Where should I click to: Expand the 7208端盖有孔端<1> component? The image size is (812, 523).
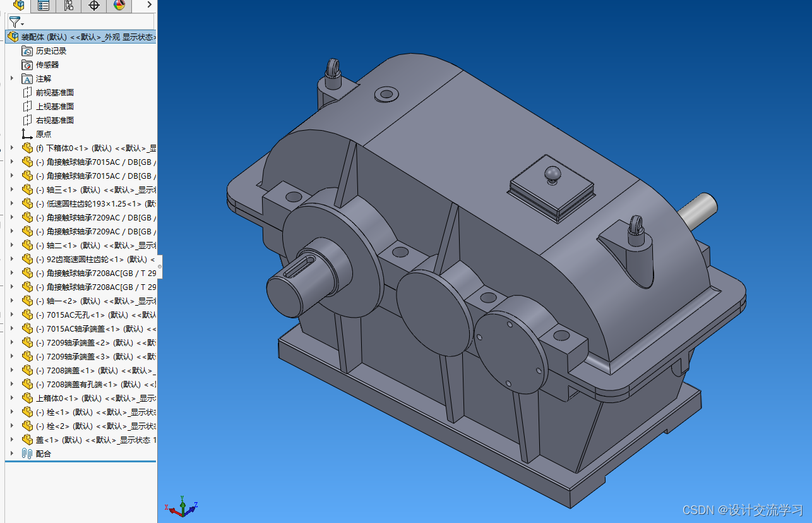11,384
